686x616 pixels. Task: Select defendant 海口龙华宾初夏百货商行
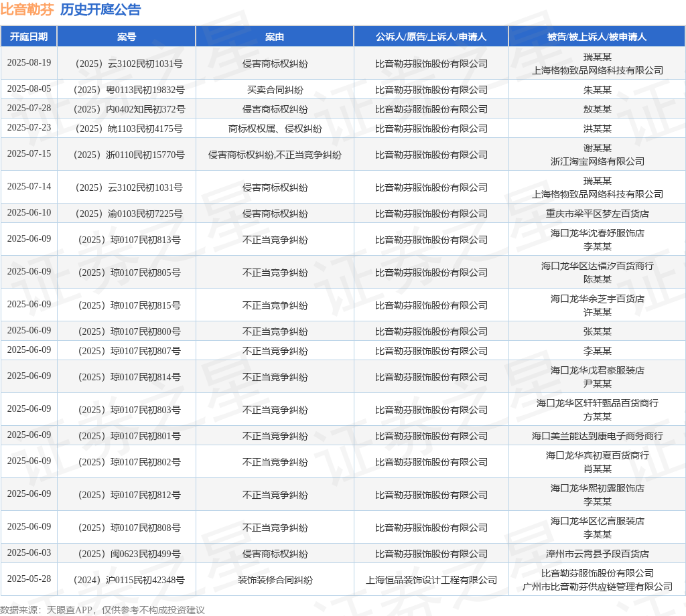point(597,455)
